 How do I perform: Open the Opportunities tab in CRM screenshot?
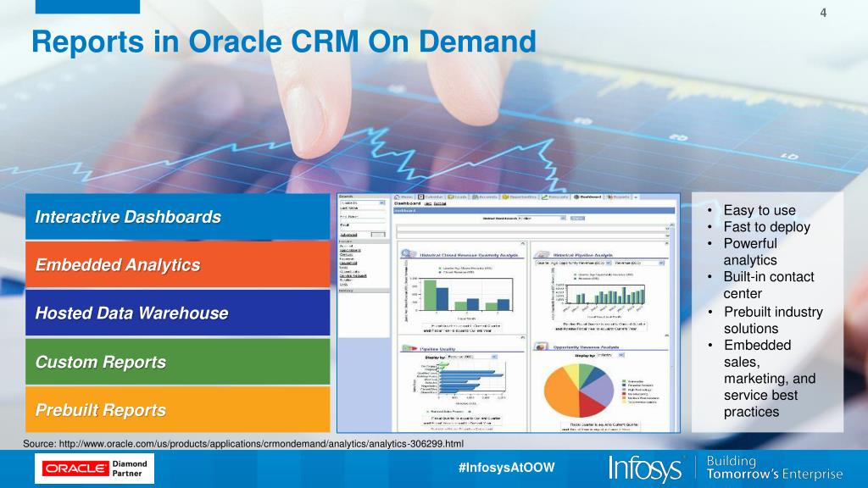click(x=520, y=197)
